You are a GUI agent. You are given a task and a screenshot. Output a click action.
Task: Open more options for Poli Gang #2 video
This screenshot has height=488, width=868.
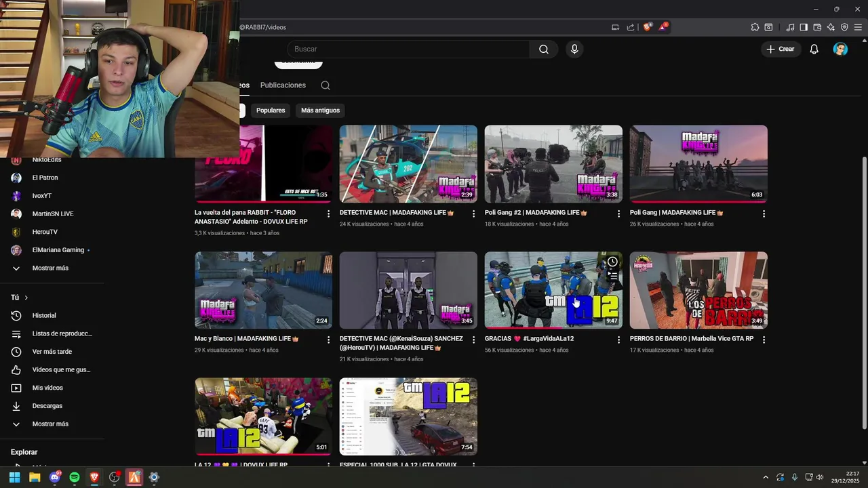tap(618, 213)
